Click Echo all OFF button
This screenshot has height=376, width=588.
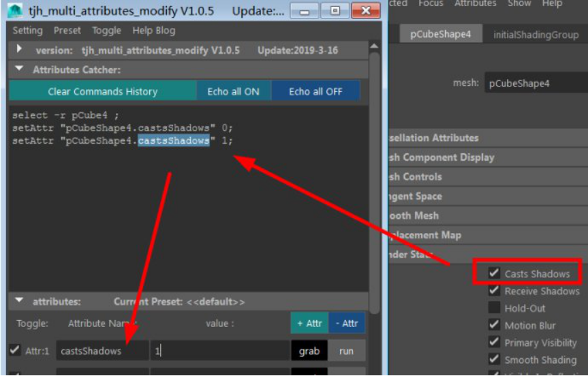(x=315, y=91)
